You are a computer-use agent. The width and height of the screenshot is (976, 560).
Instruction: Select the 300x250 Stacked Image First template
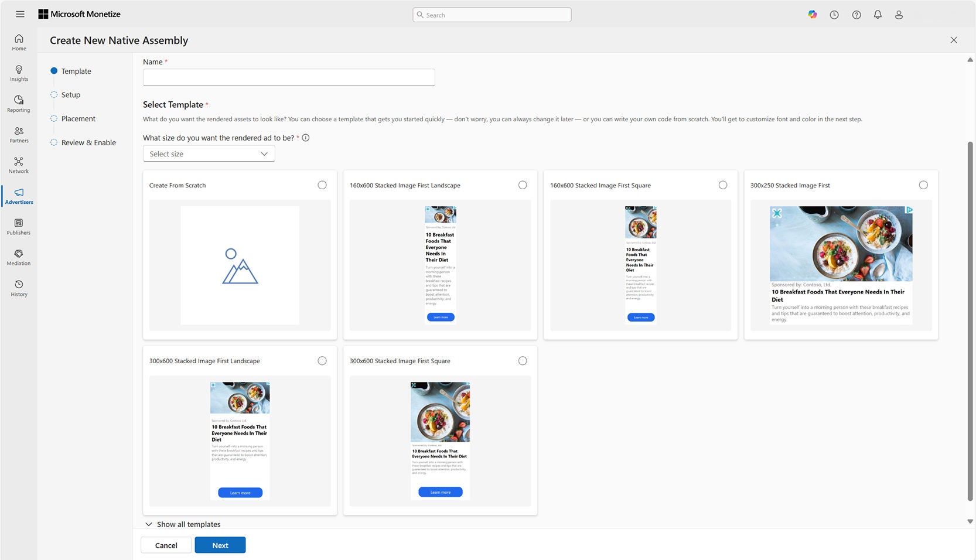point(923,185)
